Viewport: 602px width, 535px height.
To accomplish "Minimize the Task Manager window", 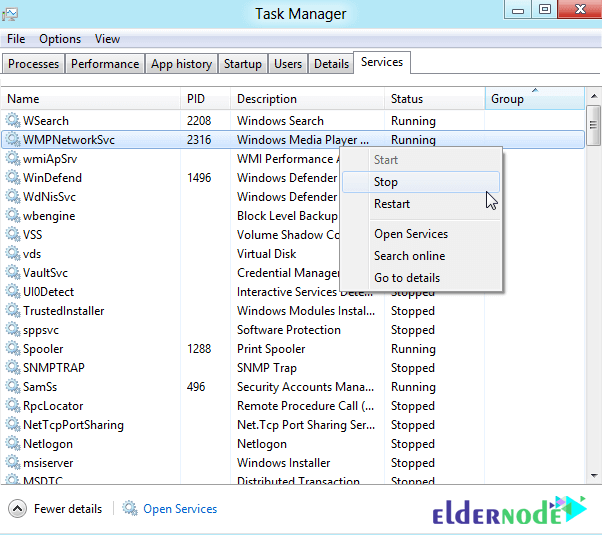I will point(518,9).
